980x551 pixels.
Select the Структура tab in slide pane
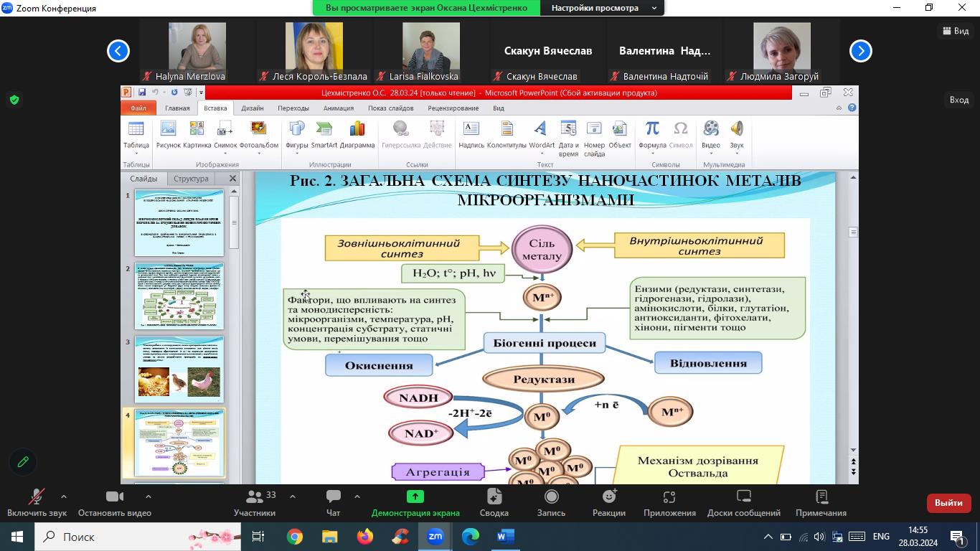point(191,179)
